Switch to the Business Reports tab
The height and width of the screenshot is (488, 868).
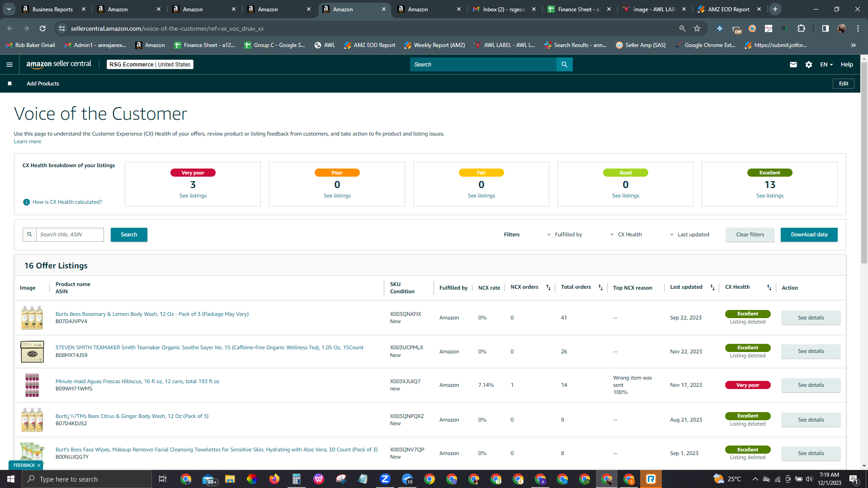pos(54,9)
